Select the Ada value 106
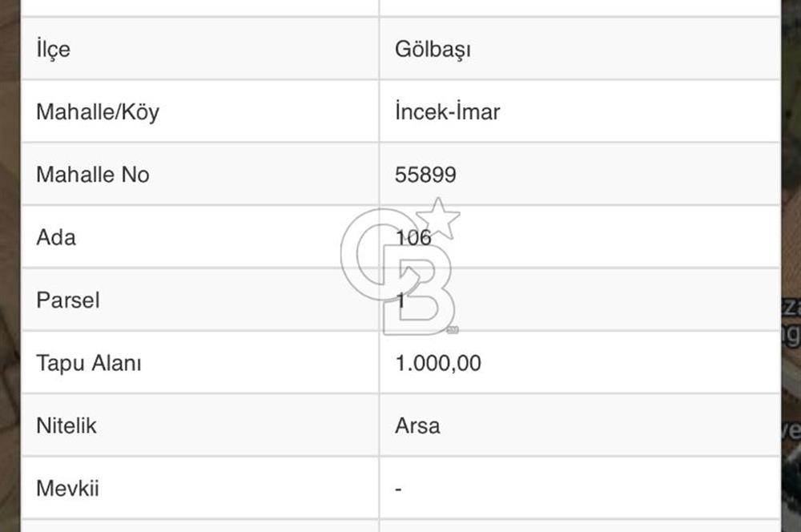This screenshot has width=801, height=532. [414, 237]
